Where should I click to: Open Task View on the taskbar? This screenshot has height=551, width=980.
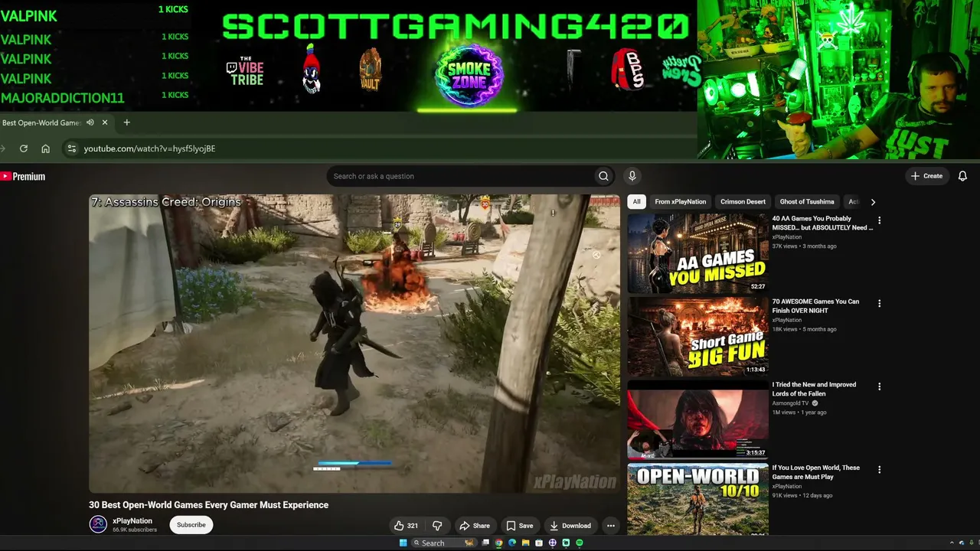pyautogui.click(x=485, y=543)
